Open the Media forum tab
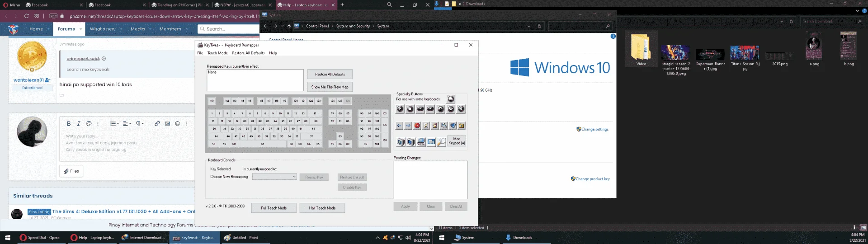The height and width of the screenshot is (244, 868). (138, 29)
